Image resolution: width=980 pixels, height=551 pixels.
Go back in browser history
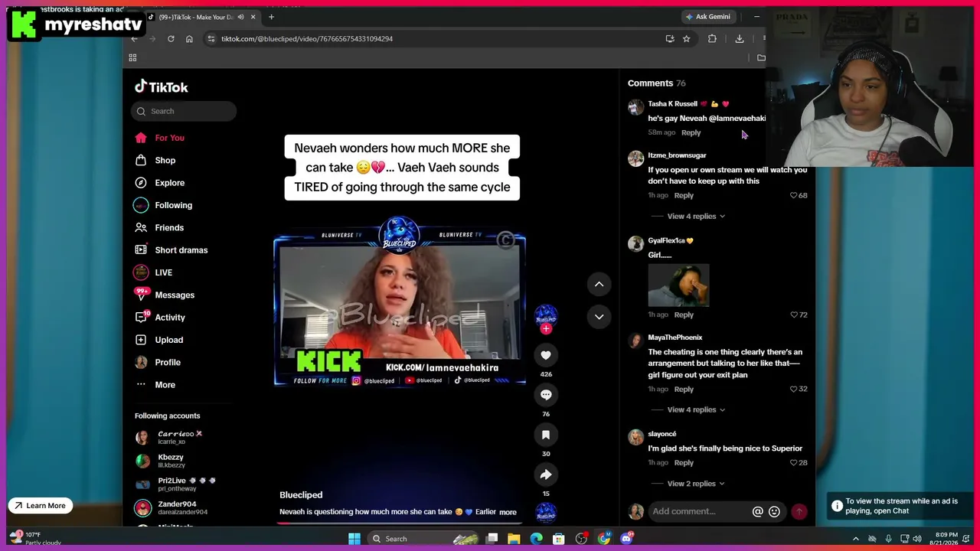pos(134,38)
